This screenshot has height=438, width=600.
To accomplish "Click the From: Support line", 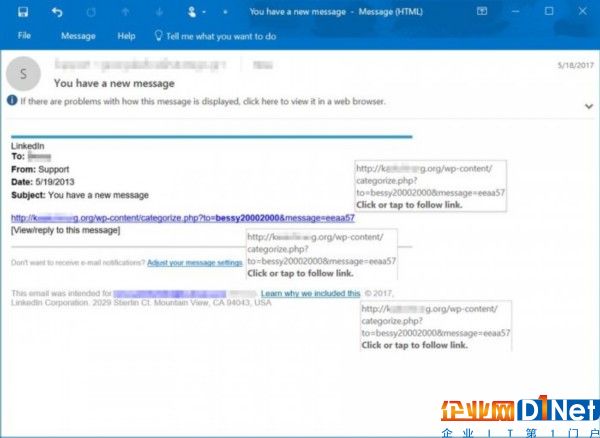I will coord(40,169).
